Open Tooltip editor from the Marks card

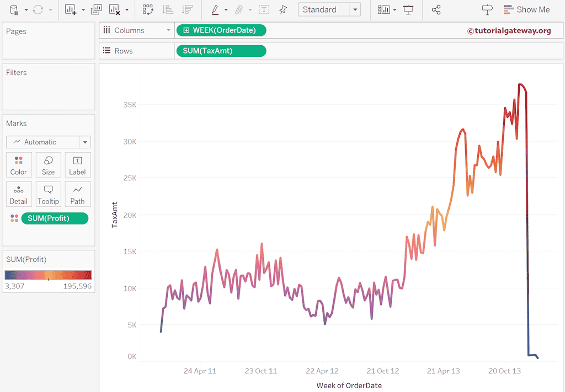pos(48,194)
